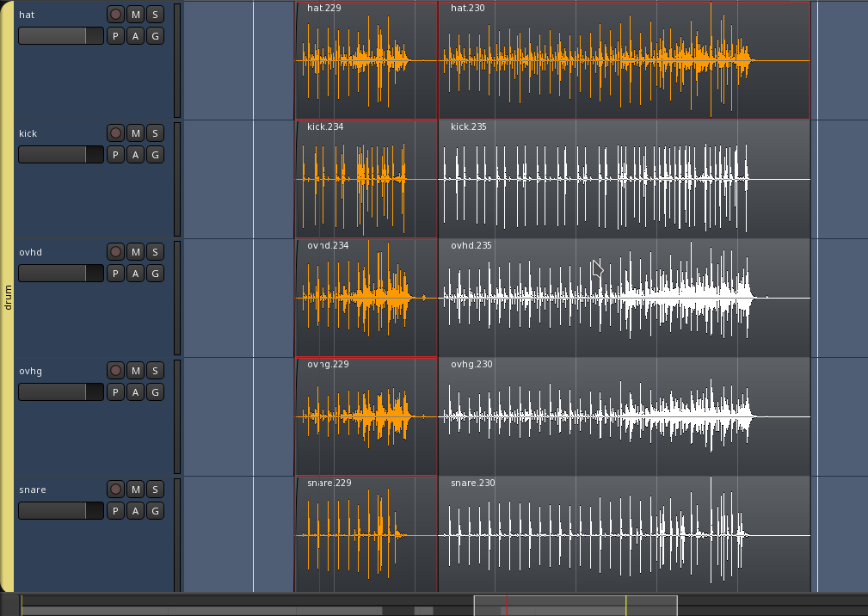Click the snare track gain fader
This screenshot has width=868, height=616.
click(x=60, y=511)
